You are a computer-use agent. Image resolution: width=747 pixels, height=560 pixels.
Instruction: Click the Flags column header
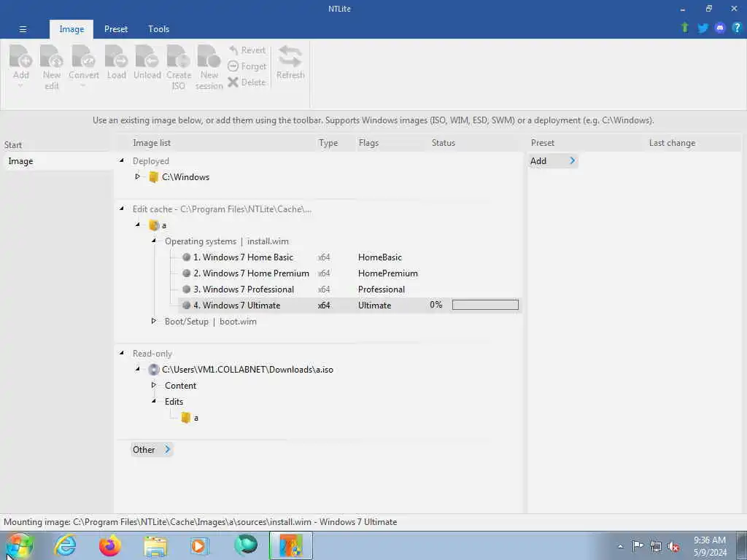[x=368, y=143]
